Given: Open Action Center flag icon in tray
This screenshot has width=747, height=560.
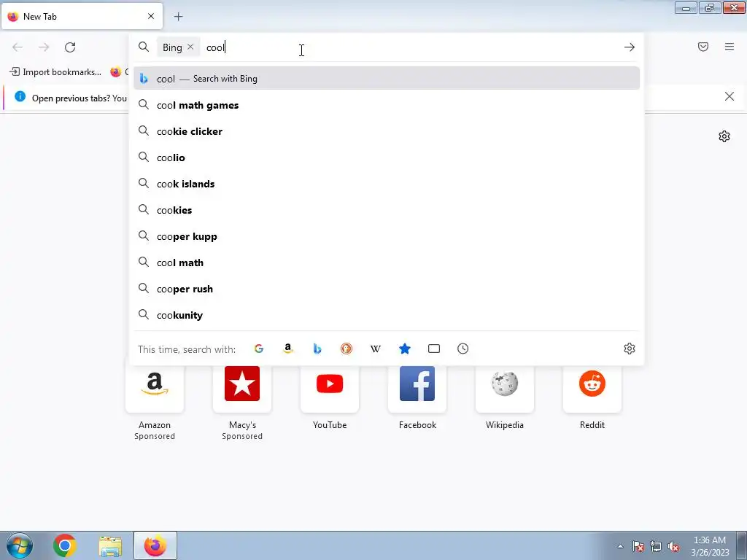Looking at the screenshot, I should click(x=638, y=546).
